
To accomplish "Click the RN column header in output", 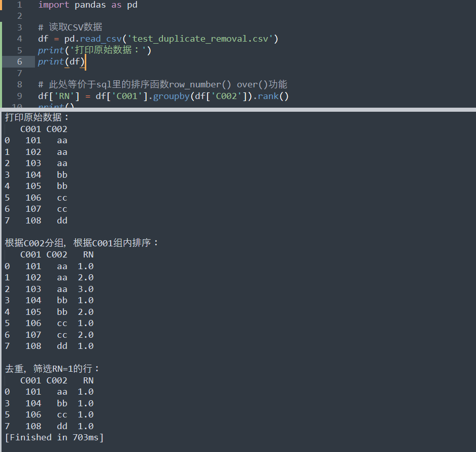I will [x=88, y=254].
